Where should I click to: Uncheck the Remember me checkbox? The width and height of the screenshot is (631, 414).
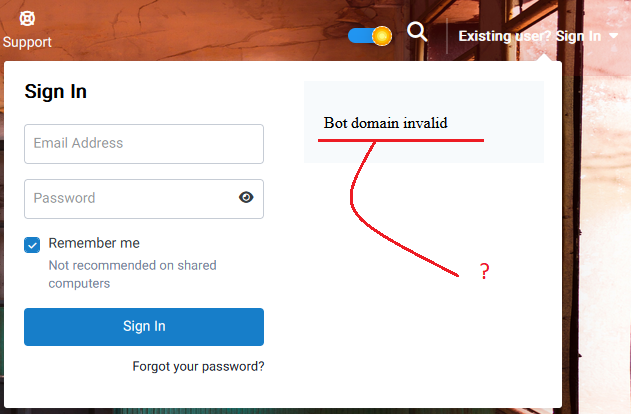click(32, 244)
